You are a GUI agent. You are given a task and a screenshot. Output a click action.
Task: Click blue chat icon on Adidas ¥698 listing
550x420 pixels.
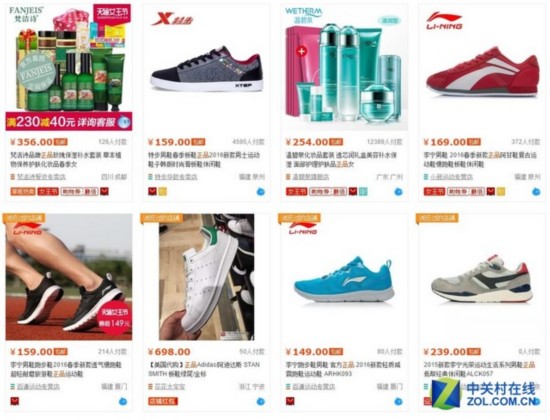click(260, 401)
